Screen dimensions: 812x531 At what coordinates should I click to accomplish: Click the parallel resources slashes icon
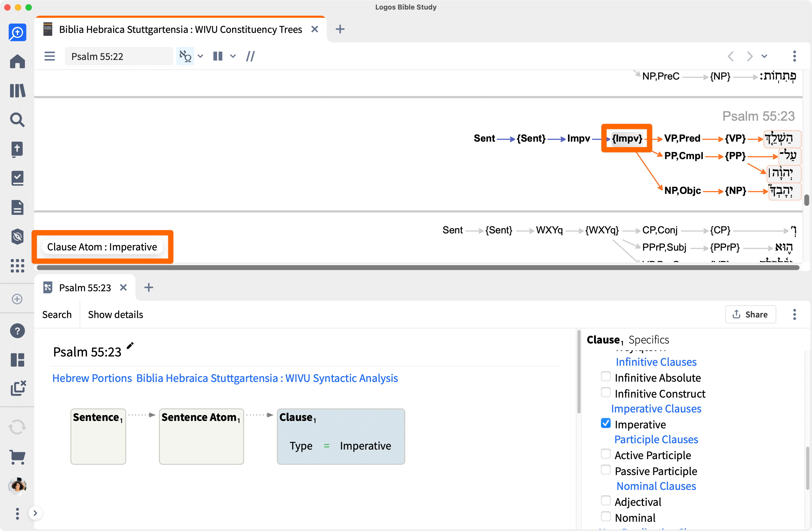click(250, 56)
